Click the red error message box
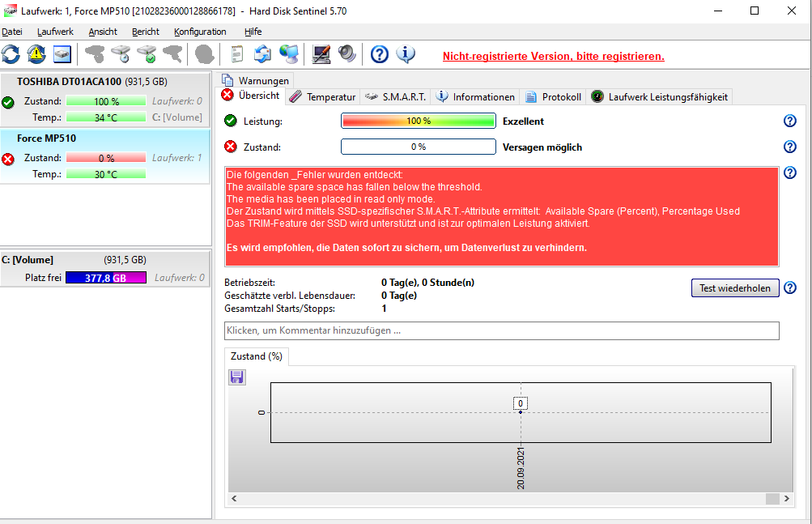 coord(502,216)
